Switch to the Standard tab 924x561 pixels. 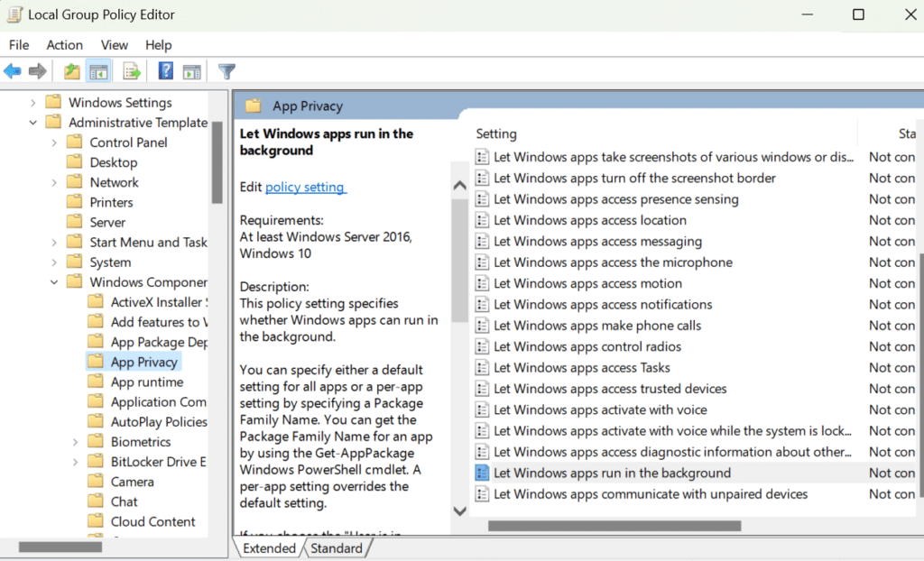coord(337,548)
